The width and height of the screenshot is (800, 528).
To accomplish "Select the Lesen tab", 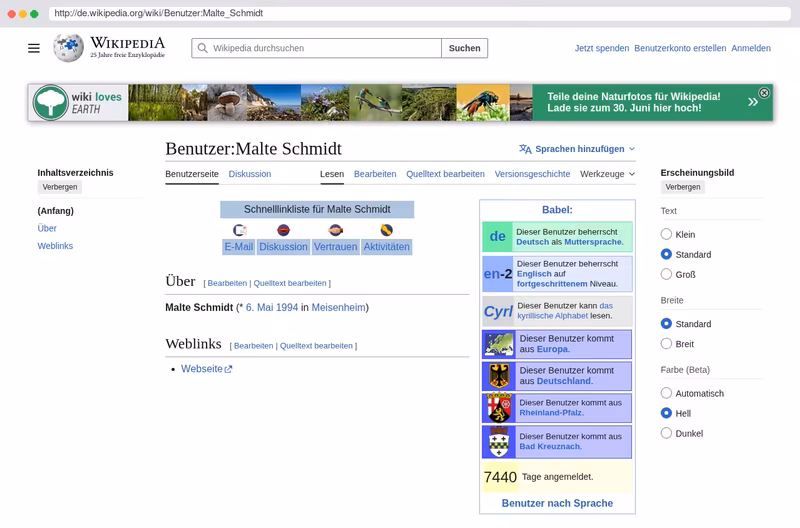I will point(332,174).
